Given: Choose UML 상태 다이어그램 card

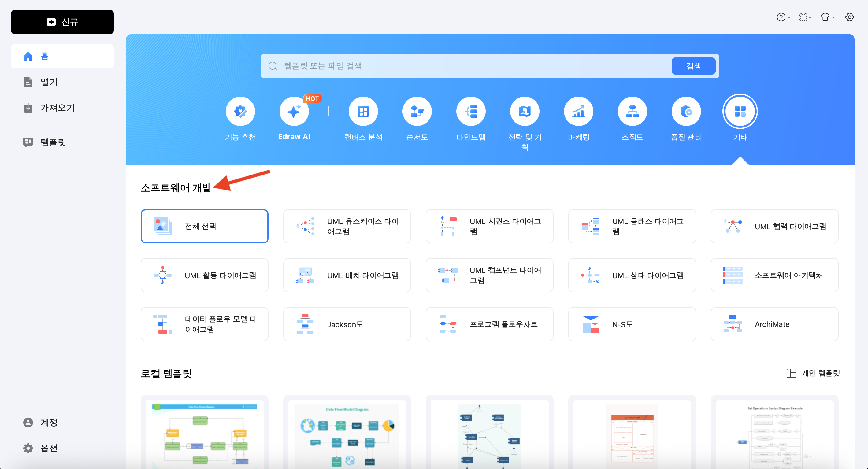Looking at the screenshot, I should (632, 275).
